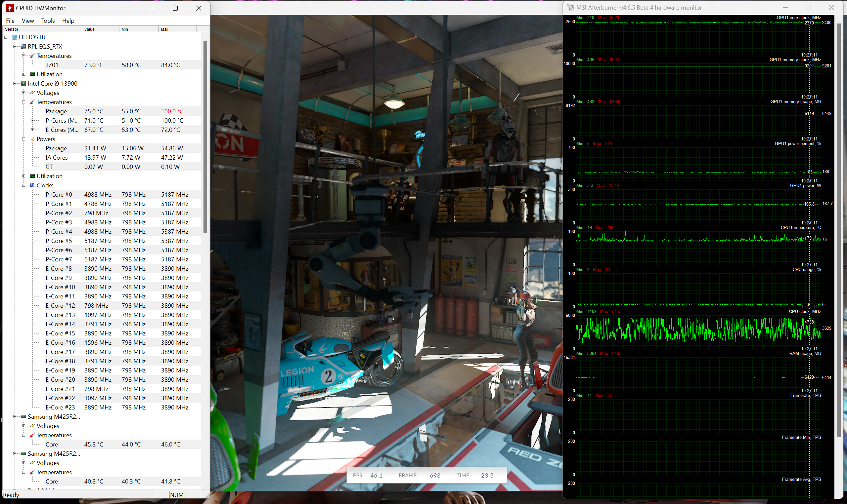The image size is (847, 504).
Task: Open the Tools menu
Action: tap(48, 21)
